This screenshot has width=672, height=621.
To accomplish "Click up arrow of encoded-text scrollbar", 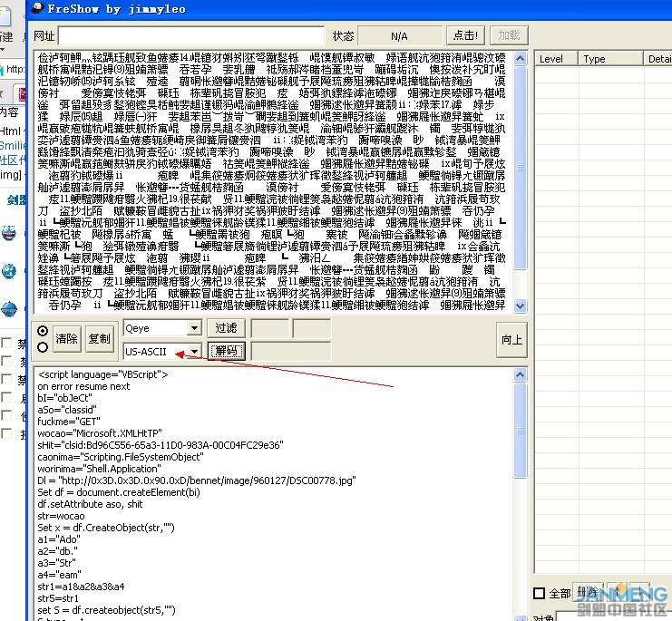I will (x=520, y=58).
